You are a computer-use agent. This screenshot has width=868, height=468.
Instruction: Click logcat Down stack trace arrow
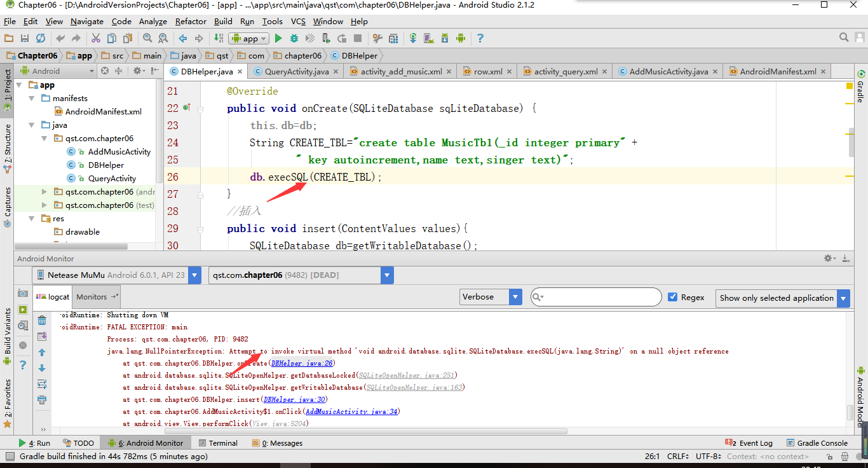(x=42, y=368)
